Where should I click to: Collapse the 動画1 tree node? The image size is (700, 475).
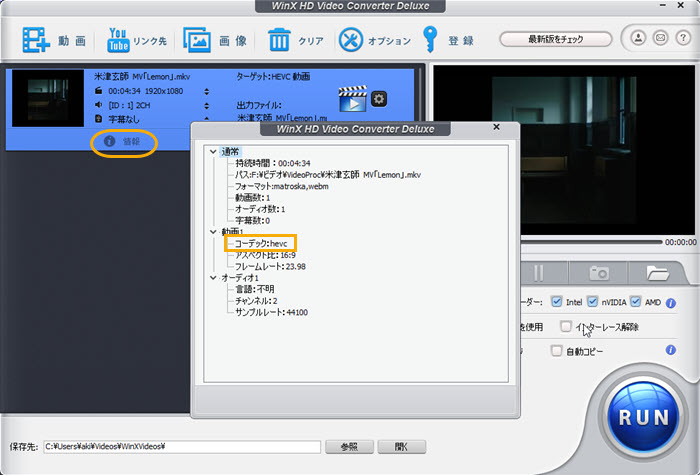213,232
